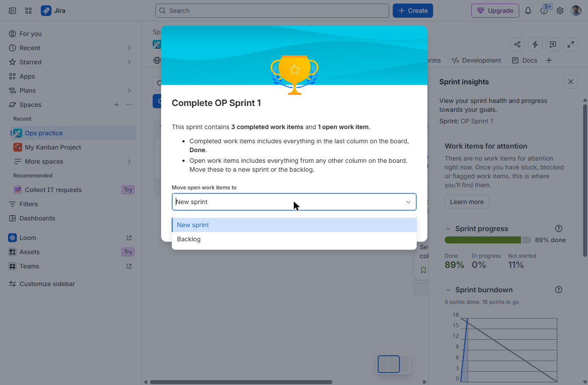Select the New sprint option
The width and height of the screenshot is (588, 385).
coord(294,225)
